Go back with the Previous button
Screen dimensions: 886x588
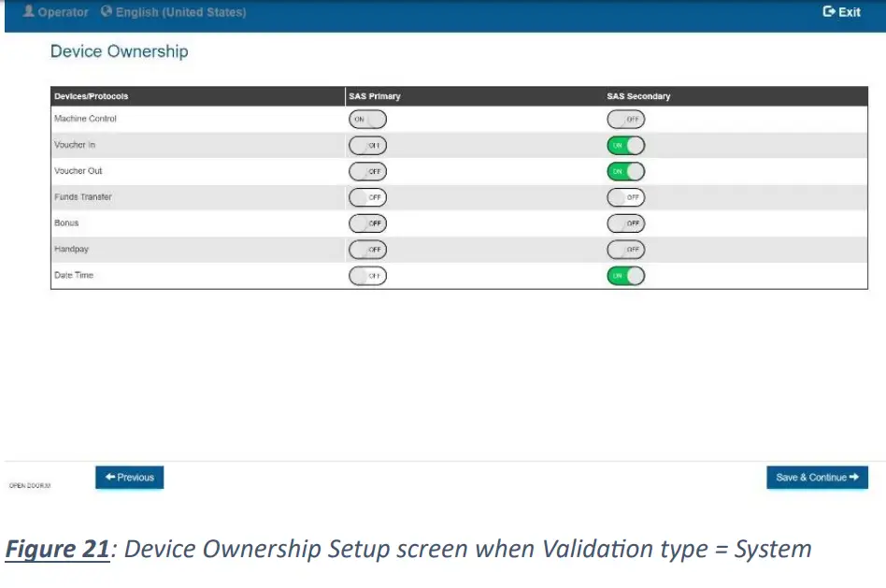[129, 478]
